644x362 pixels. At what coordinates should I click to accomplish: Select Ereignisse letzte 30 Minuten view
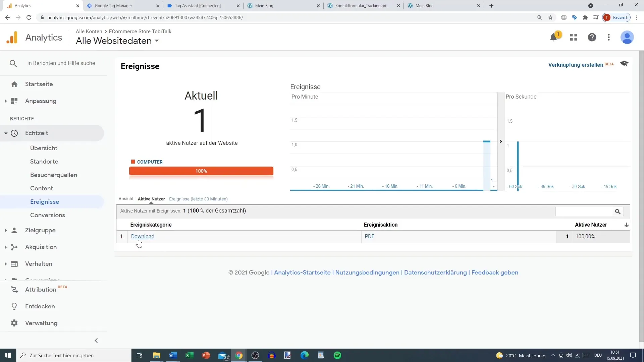coord(199,199)
